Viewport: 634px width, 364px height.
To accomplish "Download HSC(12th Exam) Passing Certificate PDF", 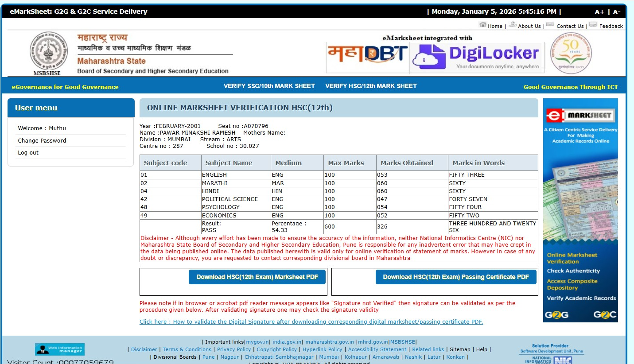I will pos(456,277).
